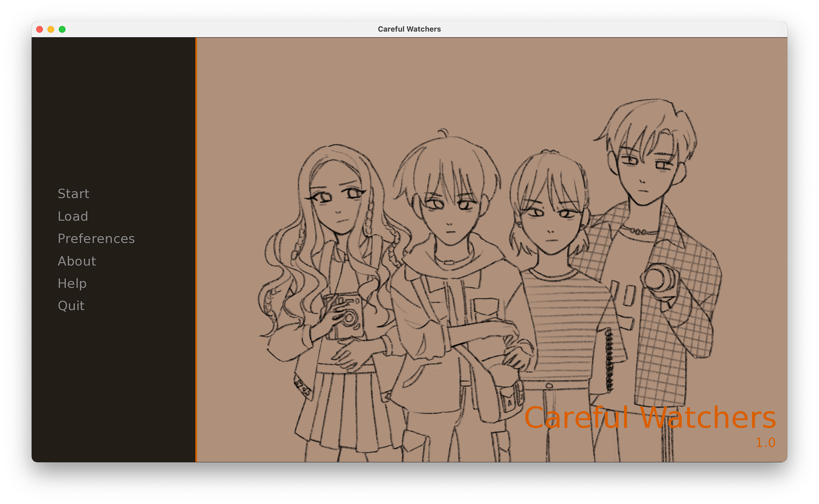Open the Load saved games menu

73,216
